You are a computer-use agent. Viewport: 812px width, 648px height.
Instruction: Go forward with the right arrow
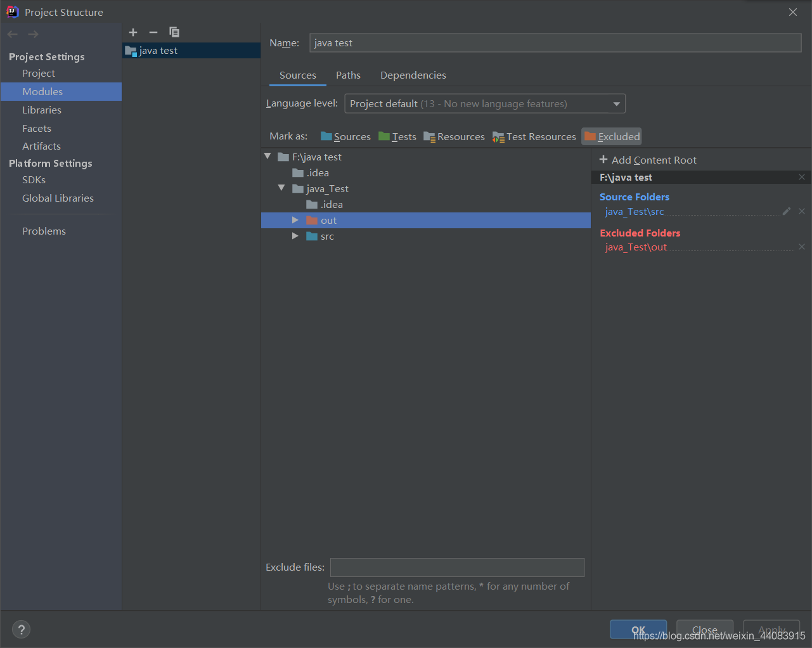coord(34,34)
